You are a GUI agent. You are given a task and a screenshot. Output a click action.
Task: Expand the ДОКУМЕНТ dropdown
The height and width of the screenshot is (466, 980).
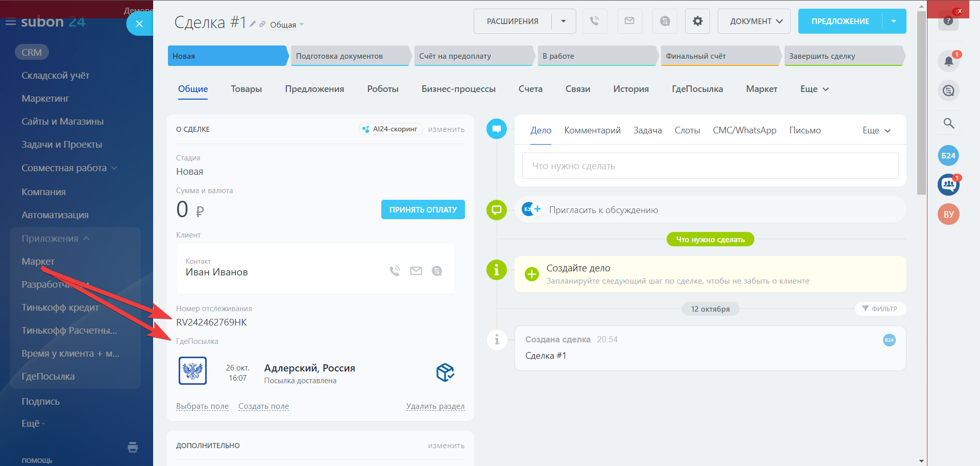tap(754, 21)
